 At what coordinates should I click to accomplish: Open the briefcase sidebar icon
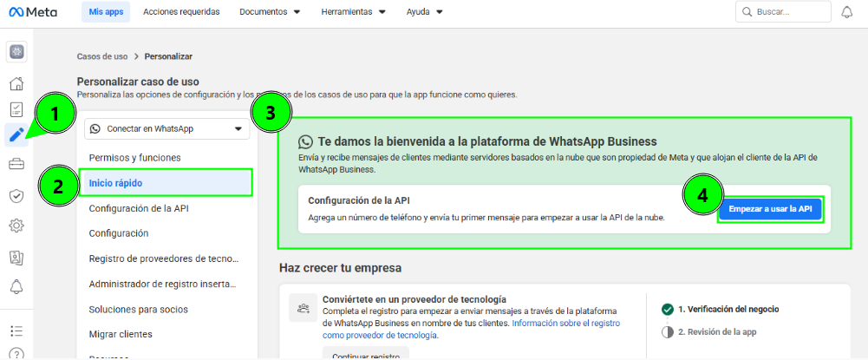click(x=16, y=165)
